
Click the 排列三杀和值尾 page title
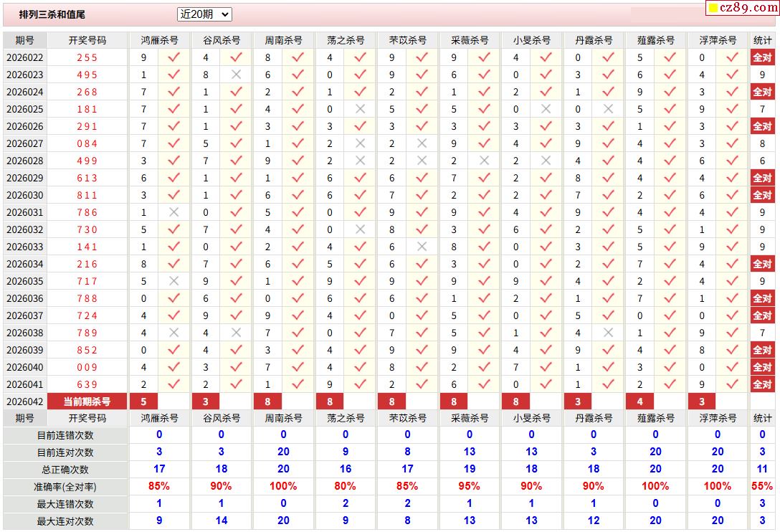pyautogui.click(x=52, y=14)
